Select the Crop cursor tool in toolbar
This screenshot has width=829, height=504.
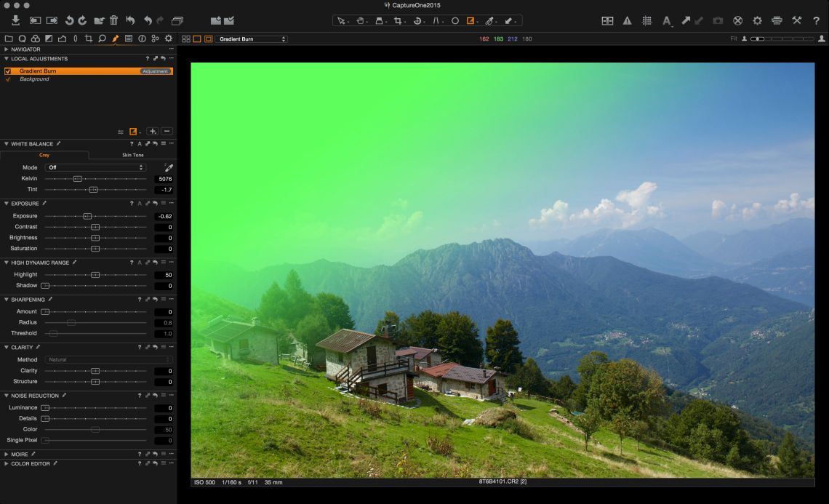[x=399, y=21]
